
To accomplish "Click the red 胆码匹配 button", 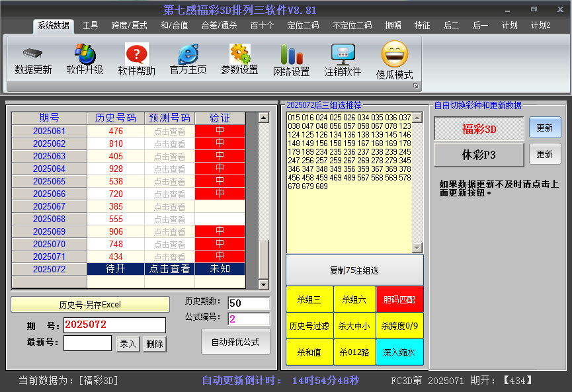I will coord(399,299).
